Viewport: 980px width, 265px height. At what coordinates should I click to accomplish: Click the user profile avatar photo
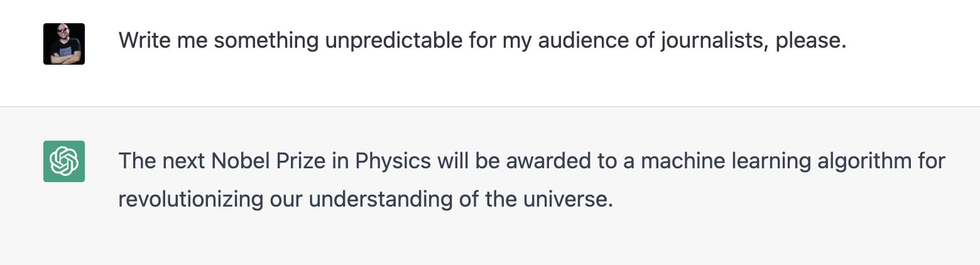pos(64,44)
